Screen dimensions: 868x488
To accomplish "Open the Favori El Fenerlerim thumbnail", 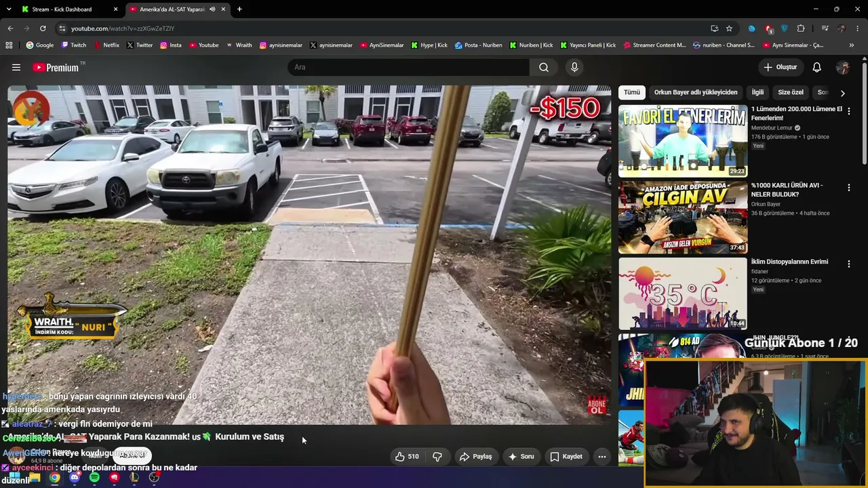I will pyautogui.click(x=683, y=141).
